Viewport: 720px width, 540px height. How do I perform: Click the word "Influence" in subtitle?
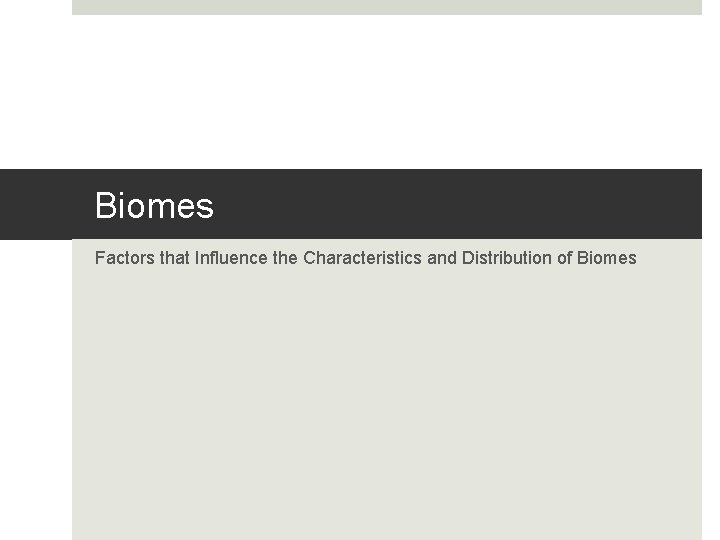[x=231, y=258]
